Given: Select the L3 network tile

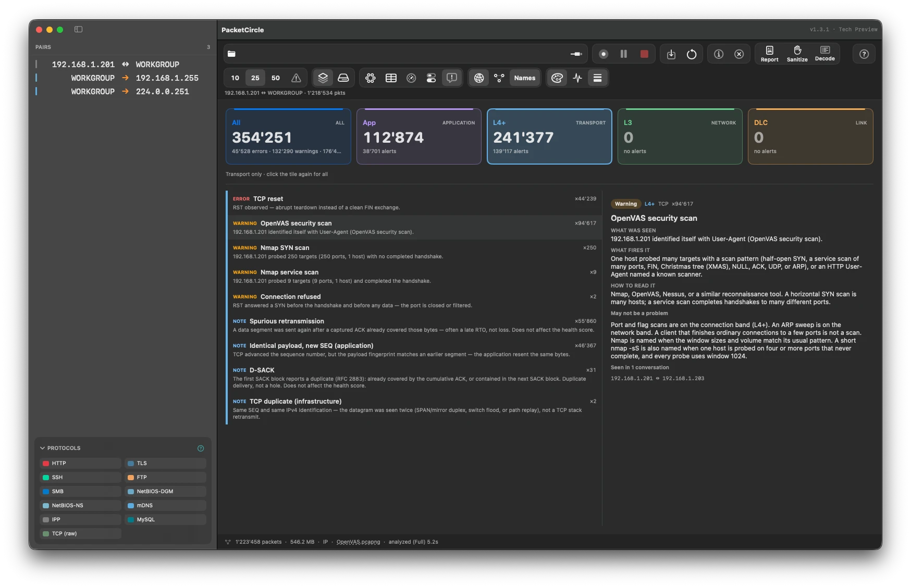Looking at the screenshot, I should pyautogui.click(x=680, y=136).
